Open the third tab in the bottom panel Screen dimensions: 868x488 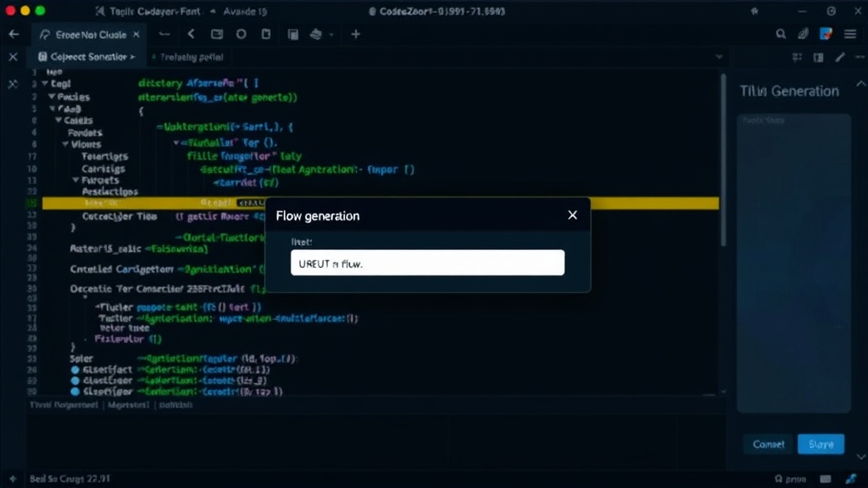(176, 405)
